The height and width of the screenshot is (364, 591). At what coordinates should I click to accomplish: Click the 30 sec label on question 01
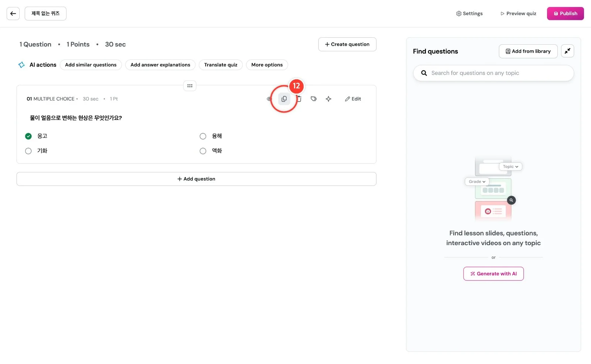point(90,99)
